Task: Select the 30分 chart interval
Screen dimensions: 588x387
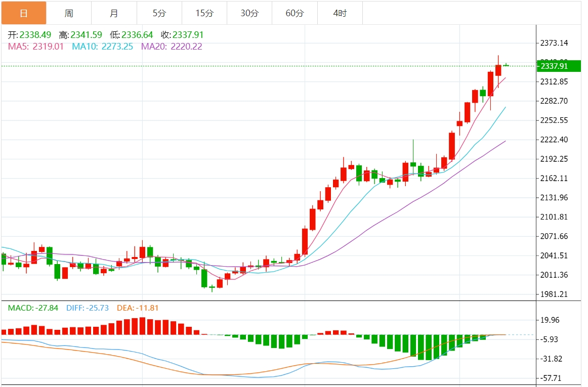Action: click(x=250, y=13)
